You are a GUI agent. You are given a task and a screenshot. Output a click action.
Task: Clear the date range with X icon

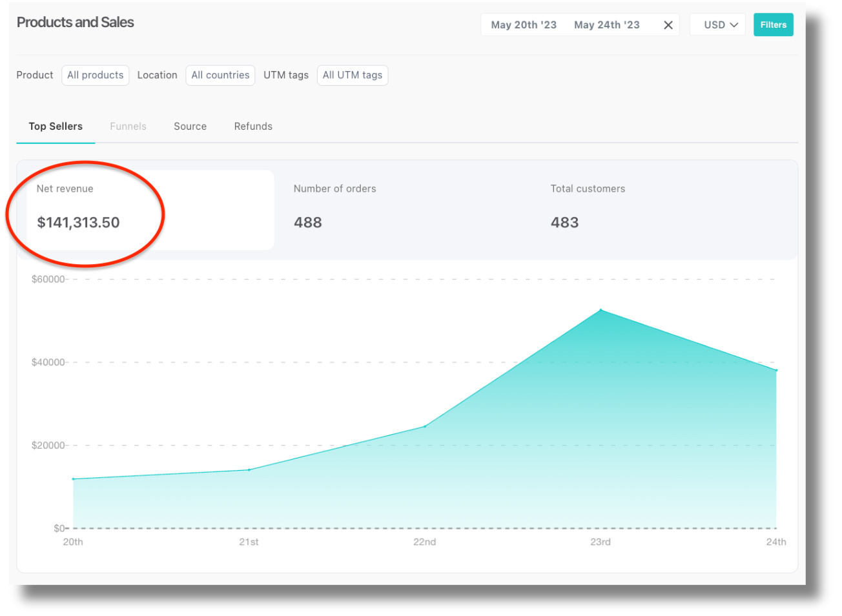(x=668, y=25)
